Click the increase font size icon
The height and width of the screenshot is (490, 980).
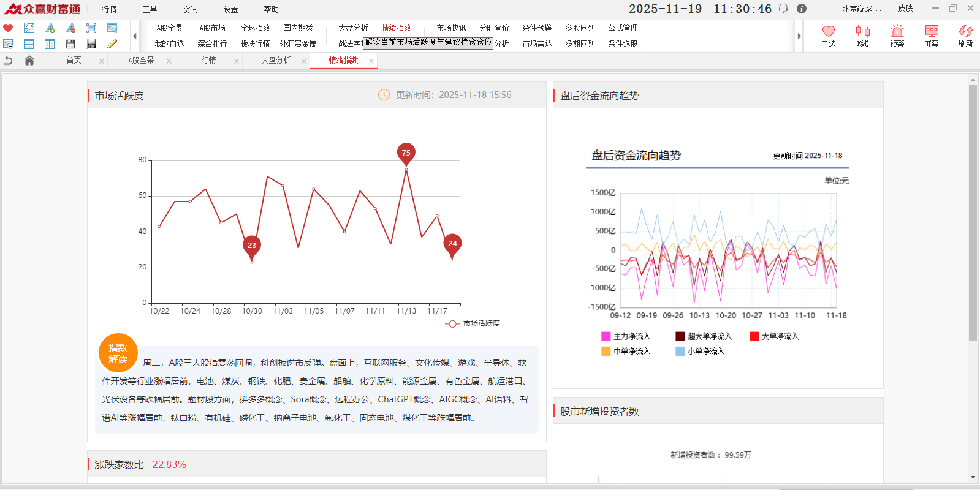(x=50, y=28)
